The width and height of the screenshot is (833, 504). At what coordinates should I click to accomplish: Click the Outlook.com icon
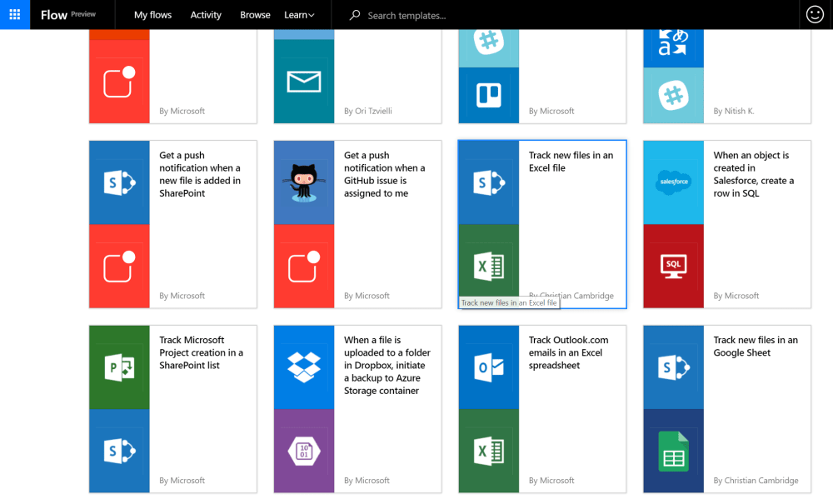[x=489, y=367]
